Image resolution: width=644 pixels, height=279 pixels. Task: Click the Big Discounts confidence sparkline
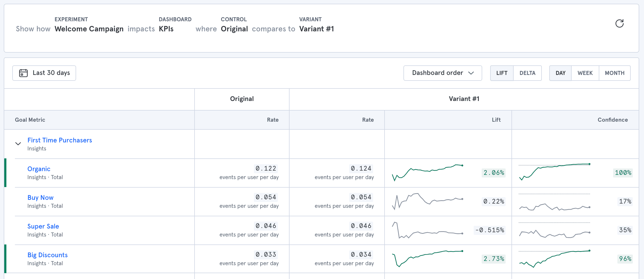click(555, 258)
